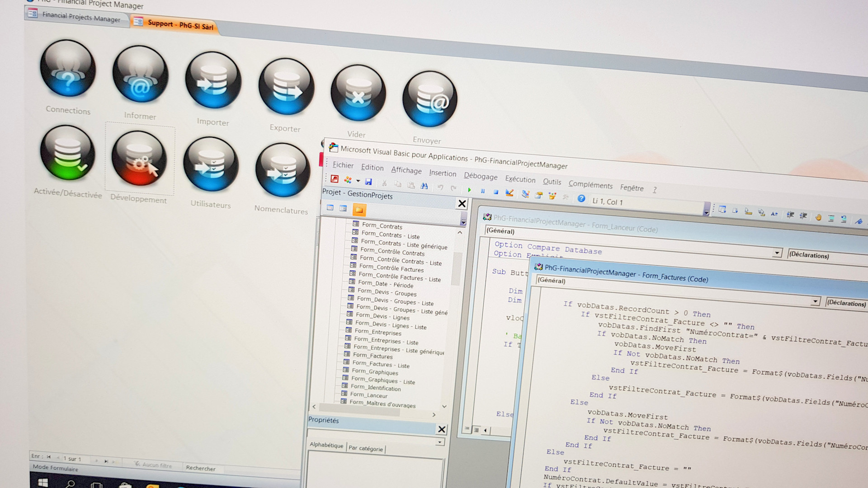Screen dimensions: 868x488
Task: Click the taskbar search magnifier icon
Action: (71, 484)
